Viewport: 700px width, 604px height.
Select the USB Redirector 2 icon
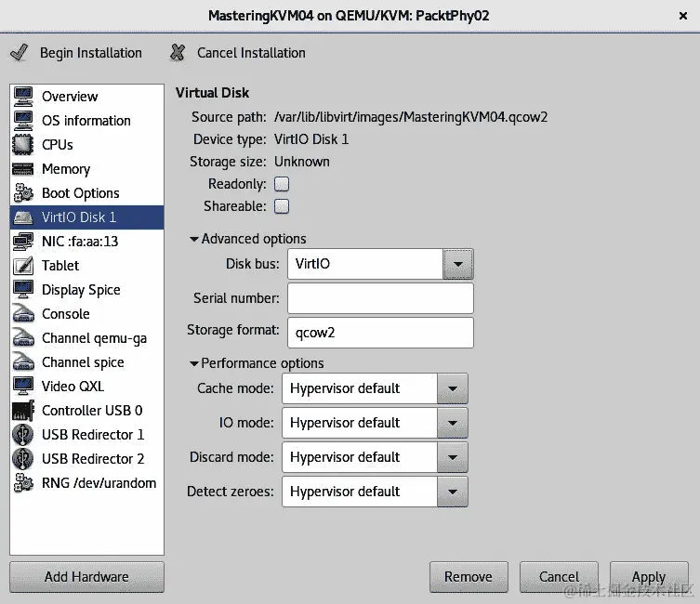[23, 459]
